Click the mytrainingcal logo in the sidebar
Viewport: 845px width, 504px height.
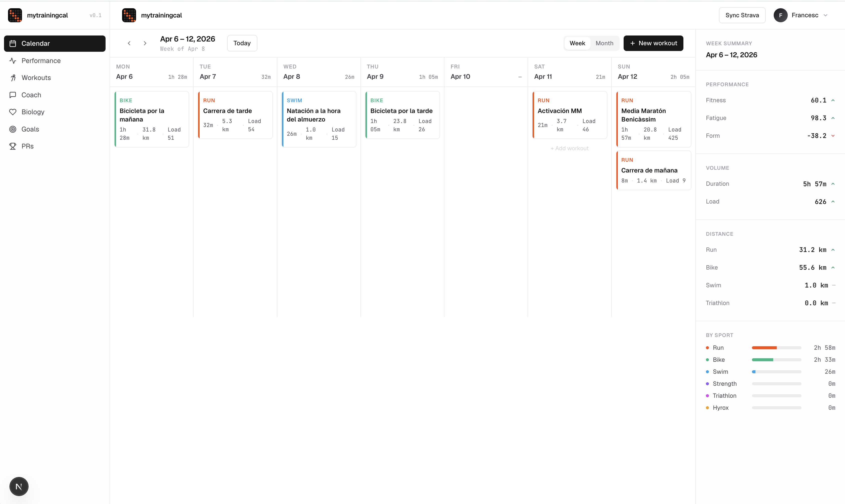tap(15, 15)
